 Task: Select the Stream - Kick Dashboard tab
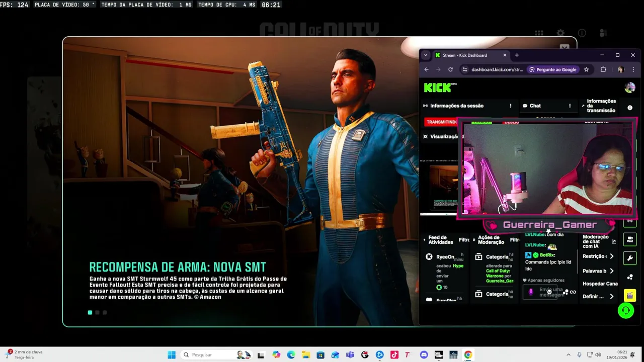coord(470,55)
